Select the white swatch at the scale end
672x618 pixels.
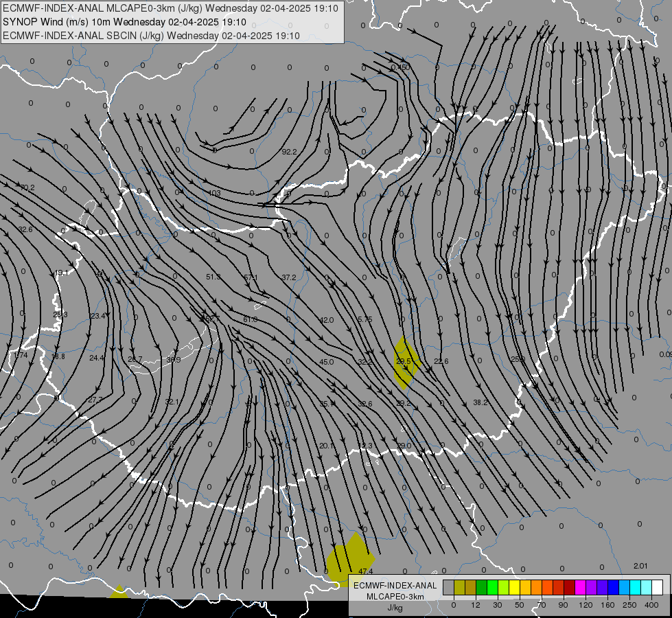658,587
